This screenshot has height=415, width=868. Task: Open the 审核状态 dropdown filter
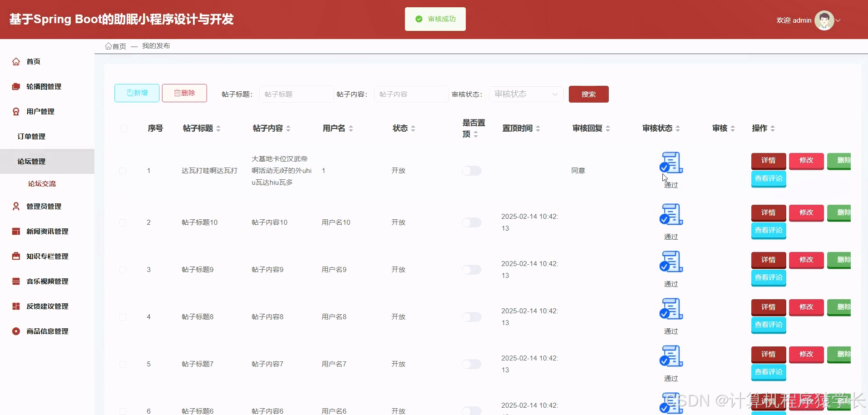[525, 94]
